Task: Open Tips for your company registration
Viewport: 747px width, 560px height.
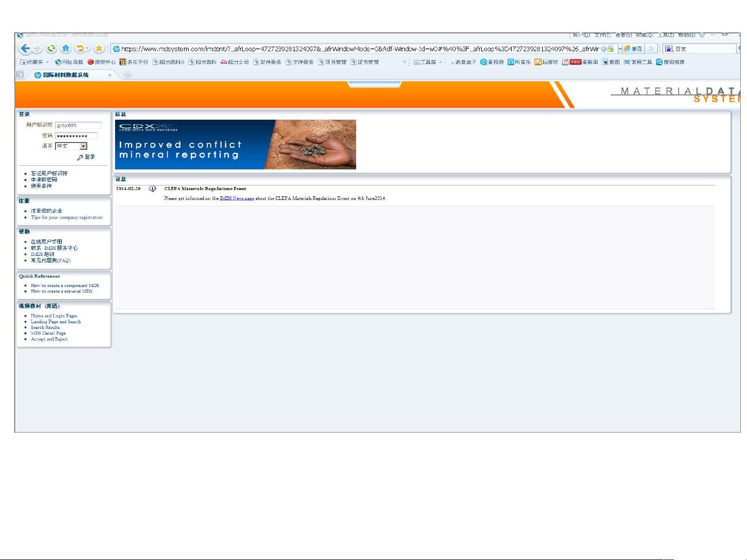Action: [x=67, y=218]
